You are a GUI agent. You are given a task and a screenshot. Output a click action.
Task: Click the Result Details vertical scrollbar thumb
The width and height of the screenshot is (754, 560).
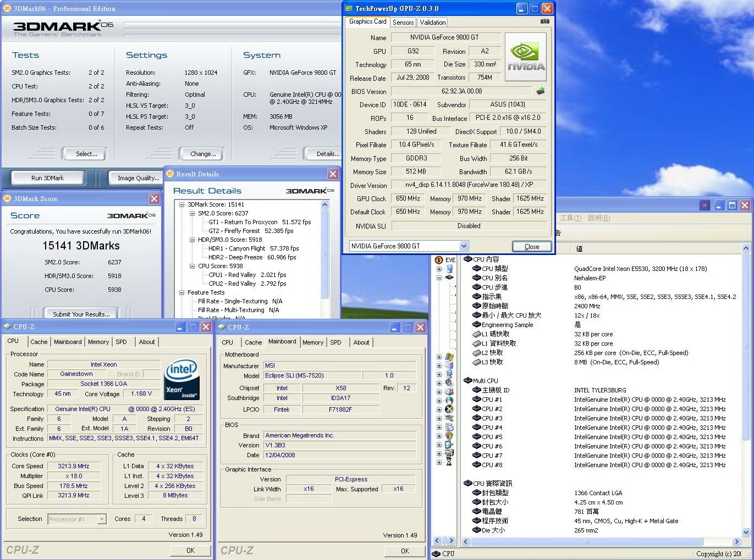pos(324,254)
